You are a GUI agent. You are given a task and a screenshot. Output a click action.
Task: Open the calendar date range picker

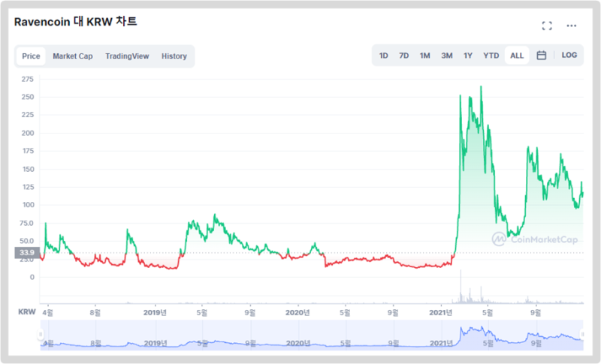tap(541, 56)
